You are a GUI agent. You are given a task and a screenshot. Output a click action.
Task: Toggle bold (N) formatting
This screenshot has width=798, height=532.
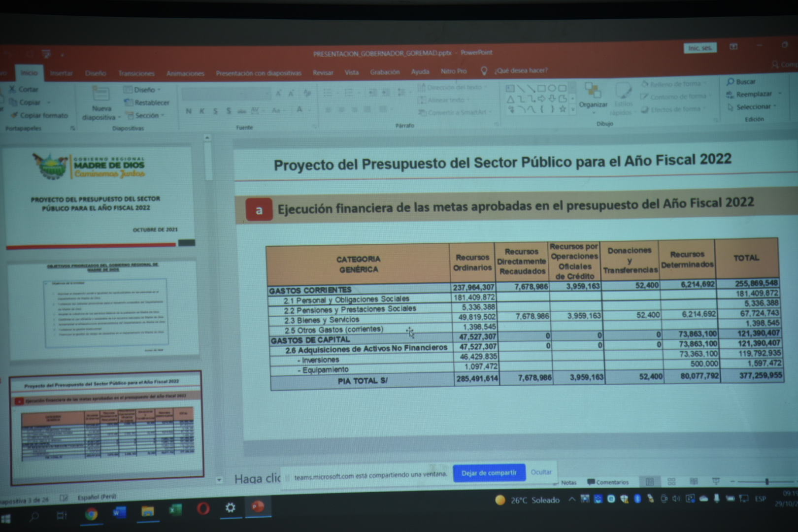tap(189, 111)
